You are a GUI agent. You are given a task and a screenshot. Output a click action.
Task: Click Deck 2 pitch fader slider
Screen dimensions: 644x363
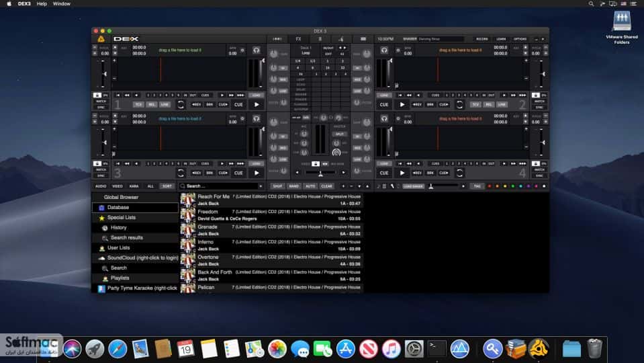click(543, 74)
